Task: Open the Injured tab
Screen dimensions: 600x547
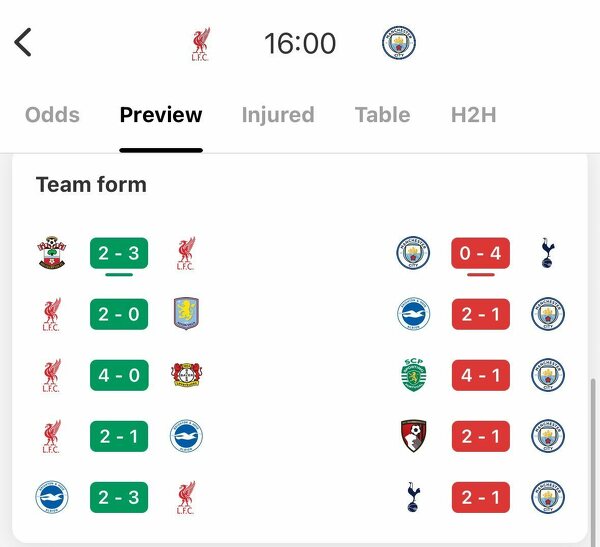Action: coord(277,115)
